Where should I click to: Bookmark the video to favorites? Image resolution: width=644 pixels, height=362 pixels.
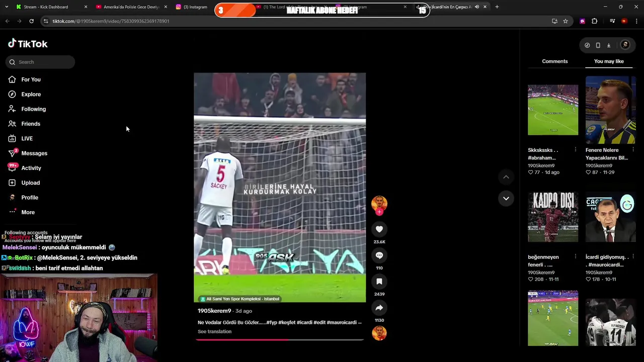[379, 282]
